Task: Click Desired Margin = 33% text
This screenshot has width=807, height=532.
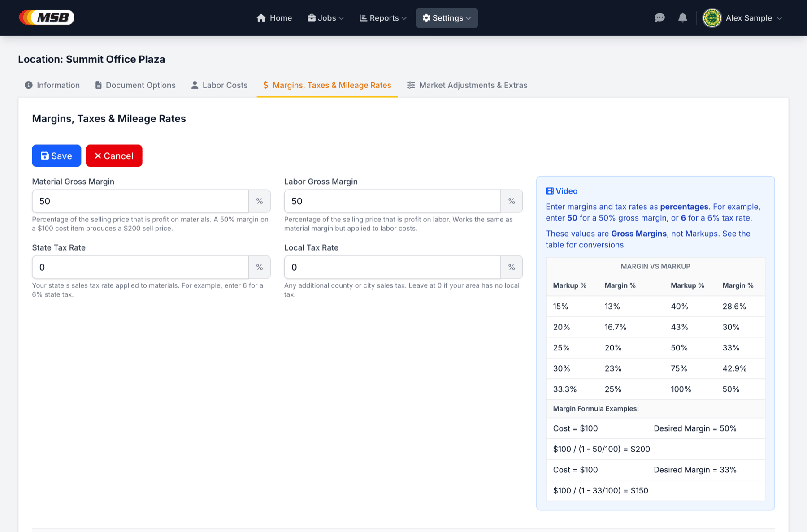Action: (x=695, y=470)
